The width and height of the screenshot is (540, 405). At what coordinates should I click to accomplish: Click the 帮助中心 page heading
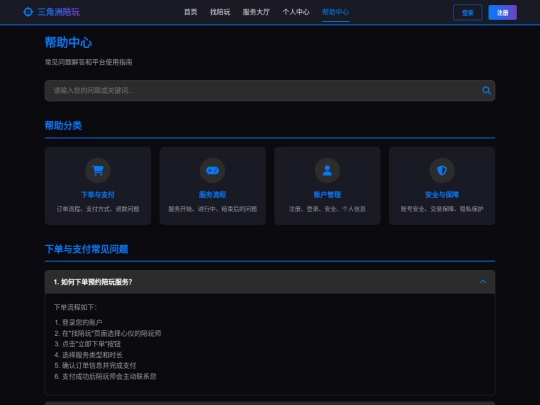pos(68,43)
